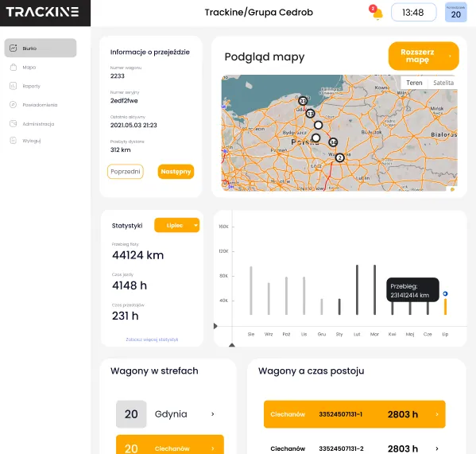Click the Przebieg tooltip in chart

coord(412,289)
